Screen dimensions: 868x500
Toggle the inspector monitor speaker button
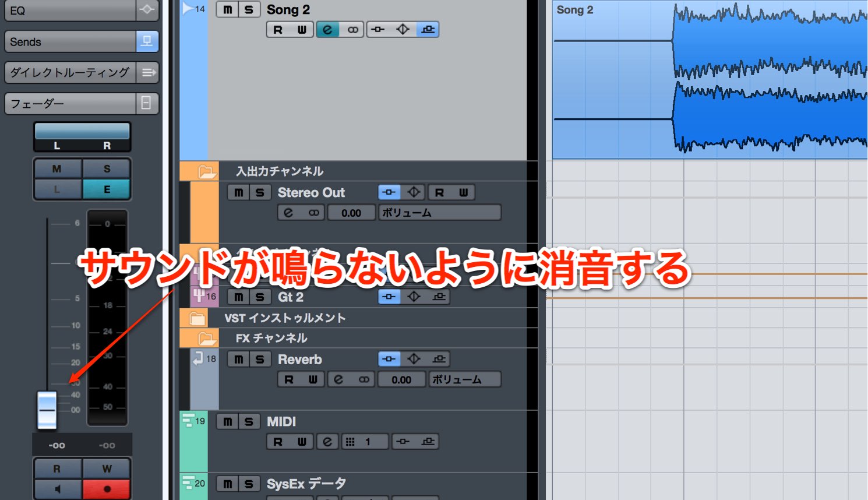(57, 489)
